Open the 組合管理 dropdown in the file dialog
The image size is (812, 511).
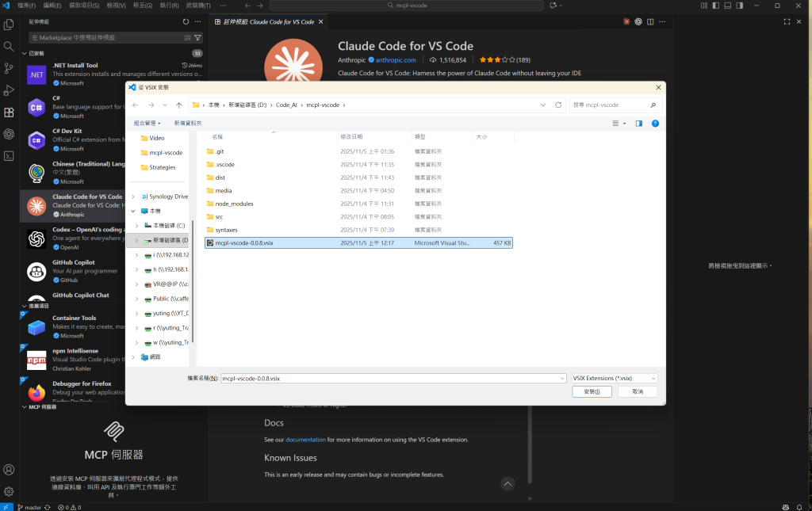(147, 123)
